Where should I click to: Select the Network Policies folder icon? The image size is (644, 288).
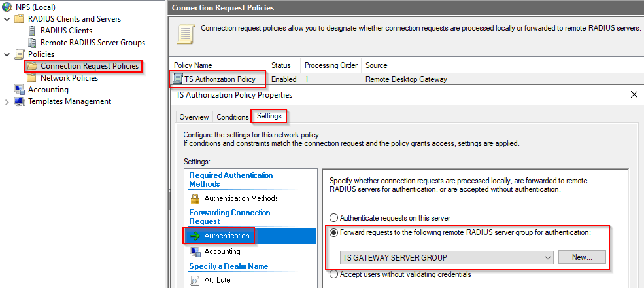pyautogui.click(x=31, y=78)
